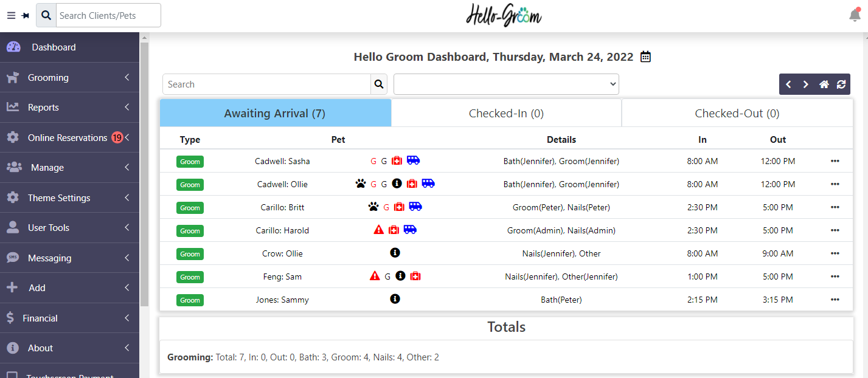Toggle the hamburger menu sidebar

(11, 16)
